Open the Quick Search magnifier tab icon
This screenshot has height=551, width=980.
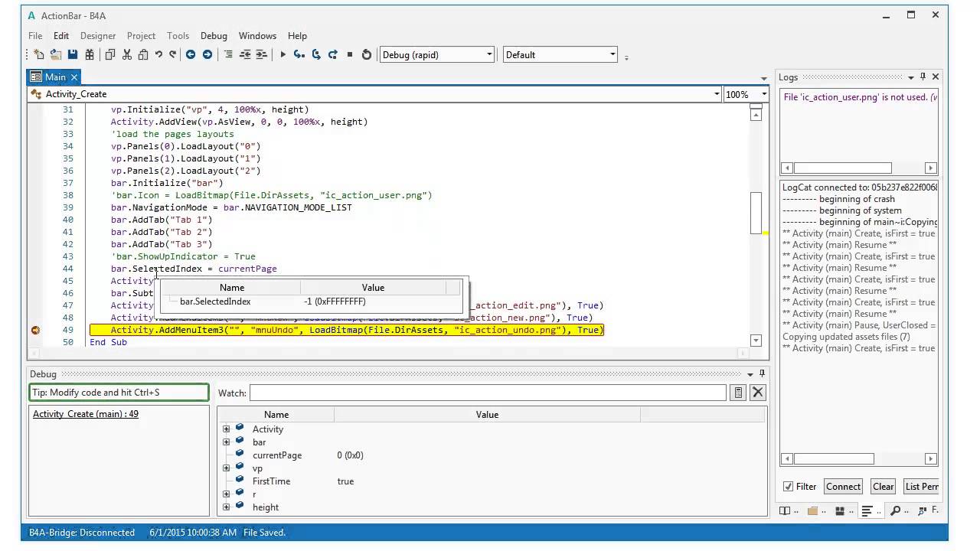(x=895, y=510)
